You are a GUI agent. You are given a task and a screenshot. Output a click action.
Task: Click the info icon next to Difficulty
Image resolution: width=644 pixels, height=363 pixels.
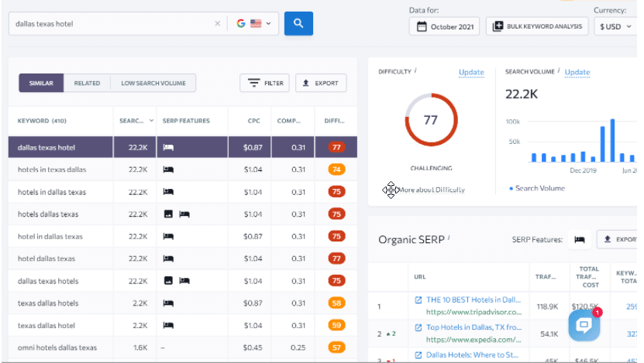(415, 71)
